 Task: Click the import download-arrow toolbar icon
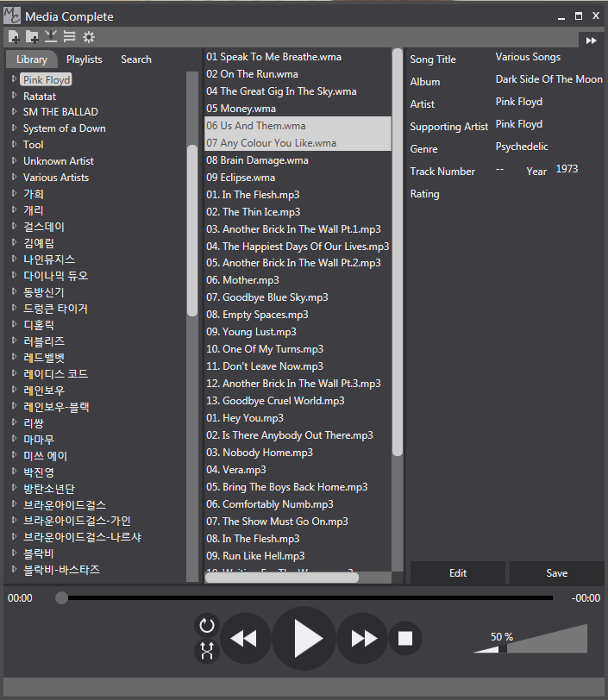tap(51, 36)
